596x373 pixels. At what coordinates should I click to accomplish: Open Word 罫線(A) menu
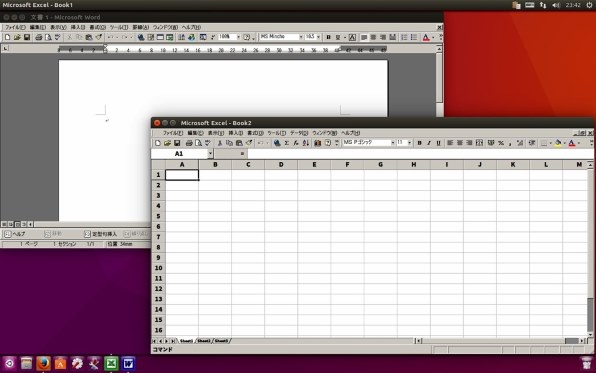click(141, 27)
